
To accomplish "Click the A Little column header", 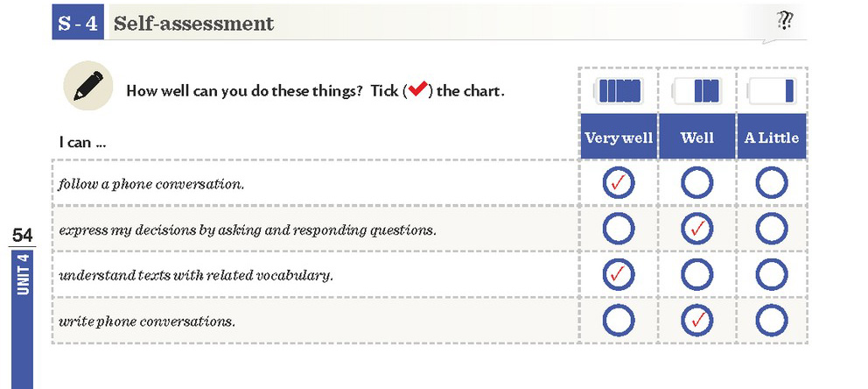I will (772, 137).
